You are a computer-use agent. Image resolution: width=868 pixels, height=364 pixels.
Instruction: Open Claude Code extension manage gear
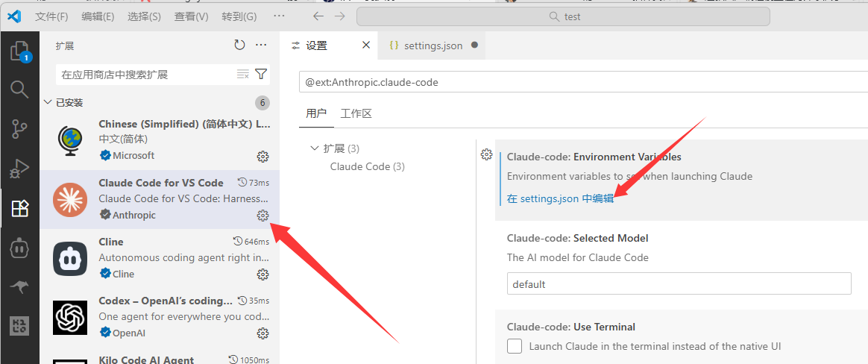pyautogui.click(x=263, y=216)
